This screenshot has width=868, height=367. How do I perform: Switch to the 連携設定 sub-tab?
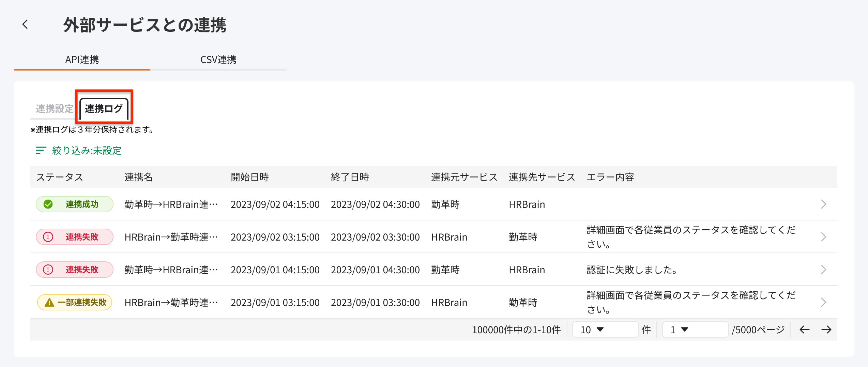point(55,109)
